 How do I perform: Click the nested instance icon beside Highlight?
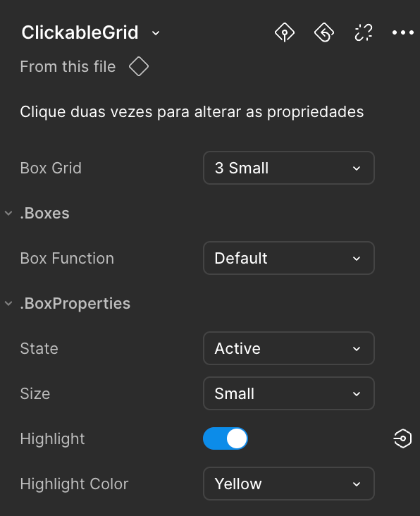[402, 438]
